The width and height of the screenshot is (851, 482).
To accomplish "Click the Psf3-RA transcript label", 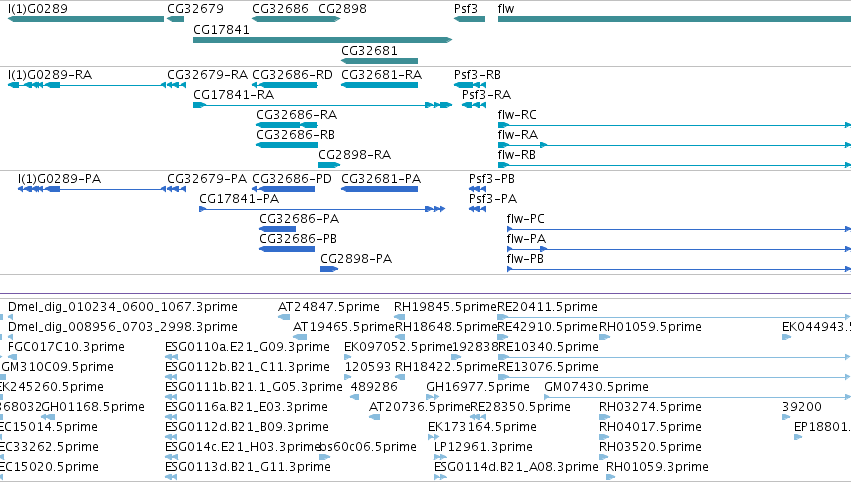I will (x=486, y=94).
